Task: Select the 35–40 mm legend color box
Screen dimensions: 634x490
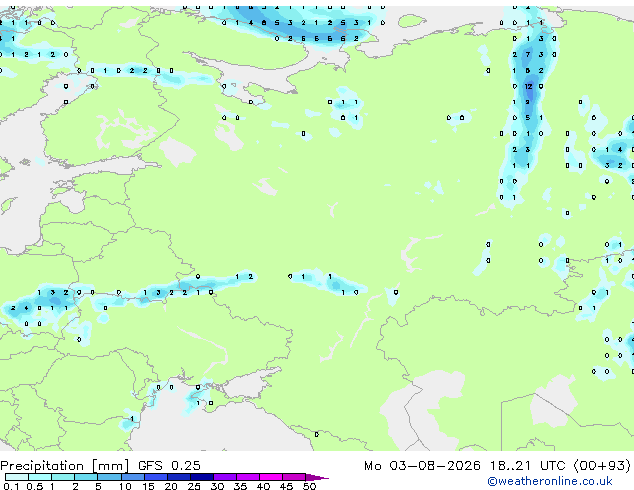Action: pyautogui.click(x=248, y=477)
